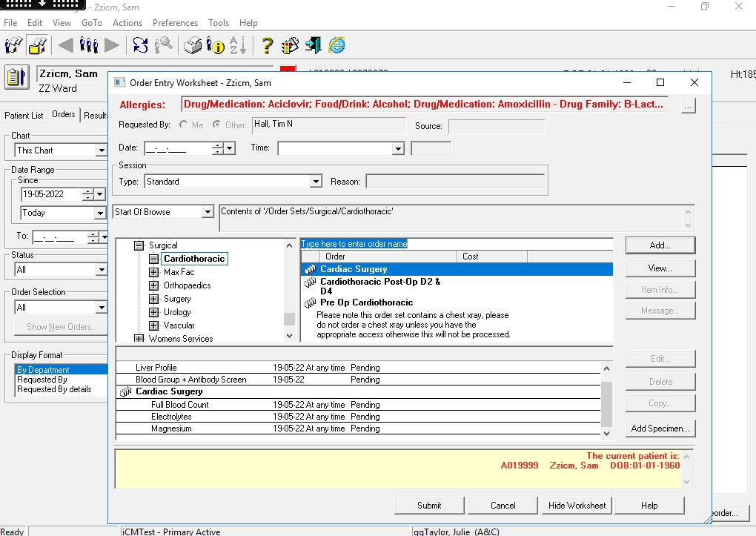Click the exit door logoff icon

coord(313,45)
